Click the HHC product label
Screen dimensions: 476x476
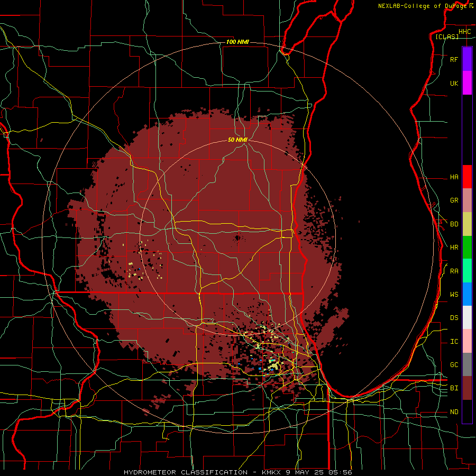[464, 32]
